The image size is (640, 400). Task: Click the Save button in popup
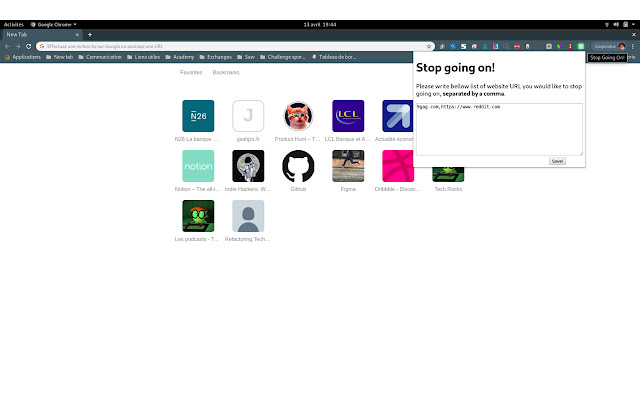pyautogui.click(x=557, y=161)
